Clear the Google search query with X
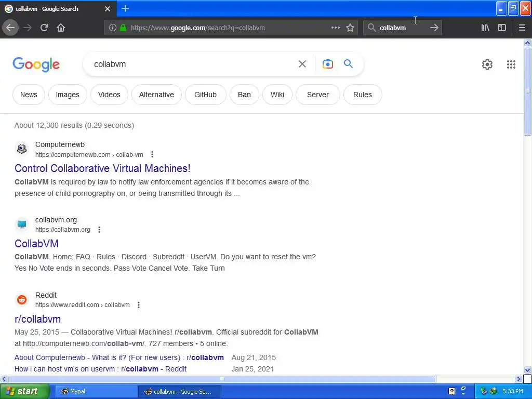Screen dimensions: 532x399 pos(302,64)
